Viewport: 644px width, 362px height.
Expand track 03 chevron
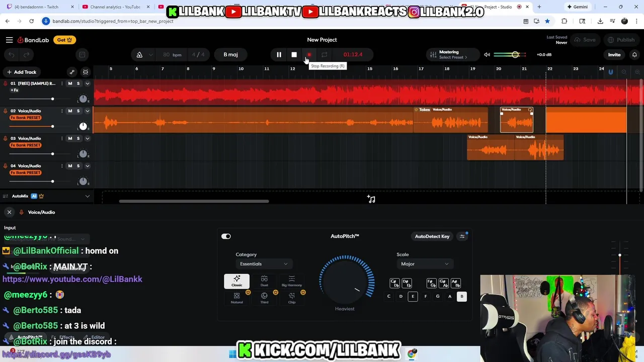tap(87, 138)
